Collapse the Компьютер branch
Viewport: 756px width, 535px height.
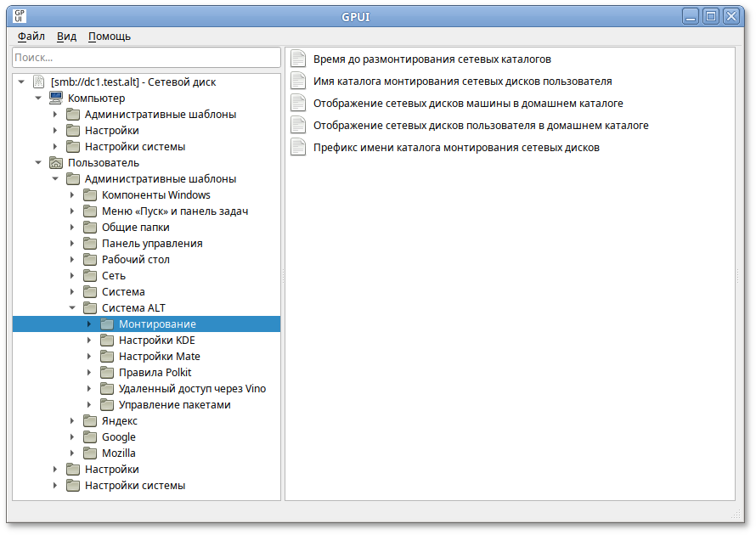[x=38, y=99]
